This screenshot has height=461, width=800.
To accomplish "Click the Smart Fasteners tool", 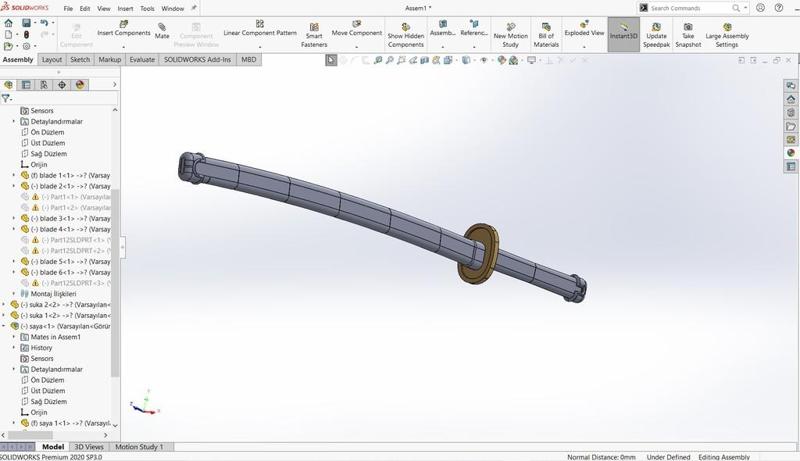I will [x=314, y=35].
